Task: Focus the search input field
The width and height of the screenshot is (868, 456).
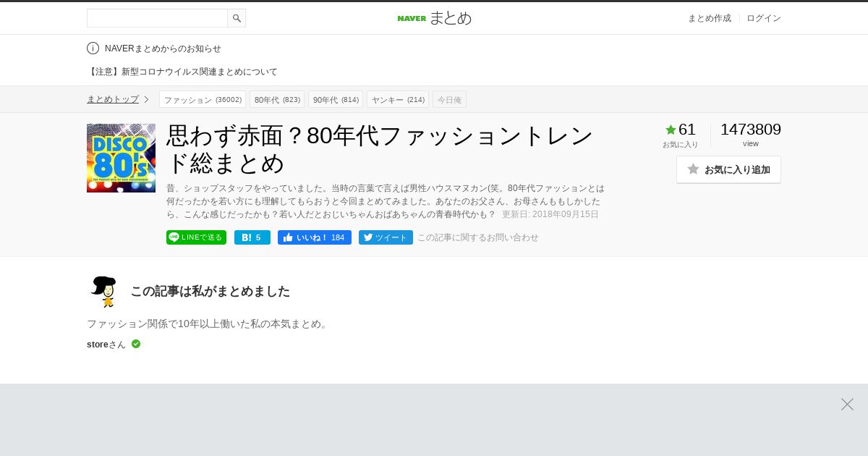Action: click(157, 18)
